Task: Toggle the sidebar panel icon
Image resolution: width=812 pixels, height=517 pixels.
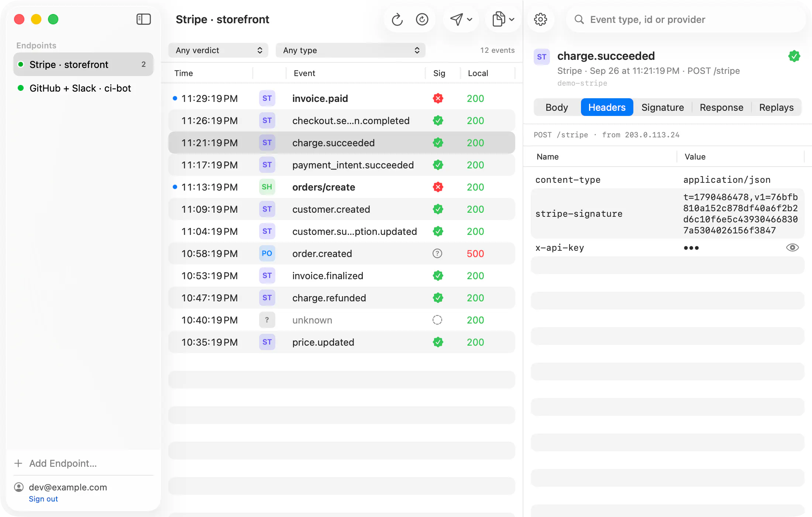Action: coord(144,19)
